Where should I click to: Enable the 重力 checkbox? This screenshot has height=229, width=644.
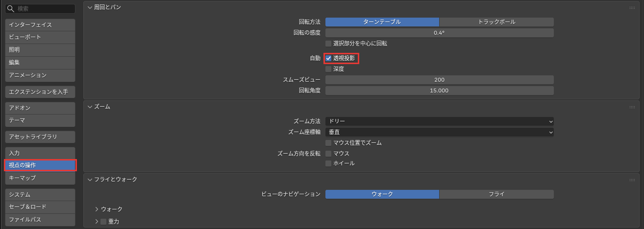tap(103, 222)
